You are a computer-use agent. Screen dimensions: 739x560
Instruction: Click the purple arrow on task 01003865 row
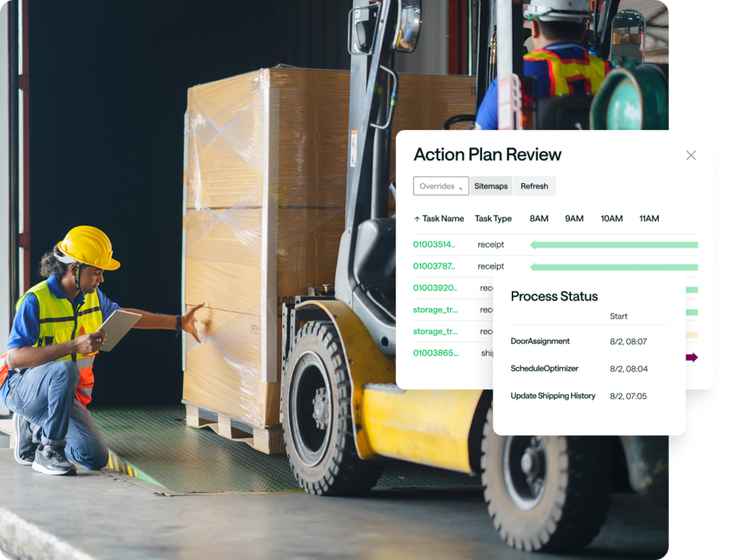[691, 357]
